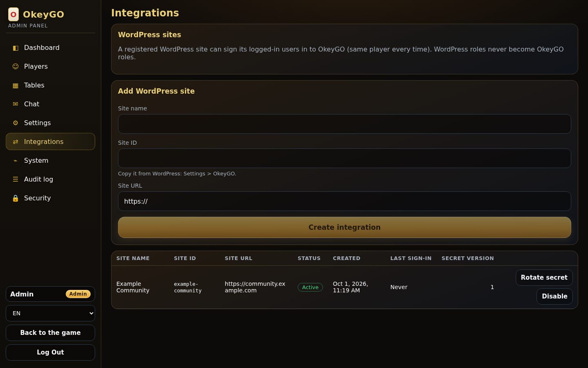View the Audit log
The width and height of the screenshot is (588, 368).
50,180
